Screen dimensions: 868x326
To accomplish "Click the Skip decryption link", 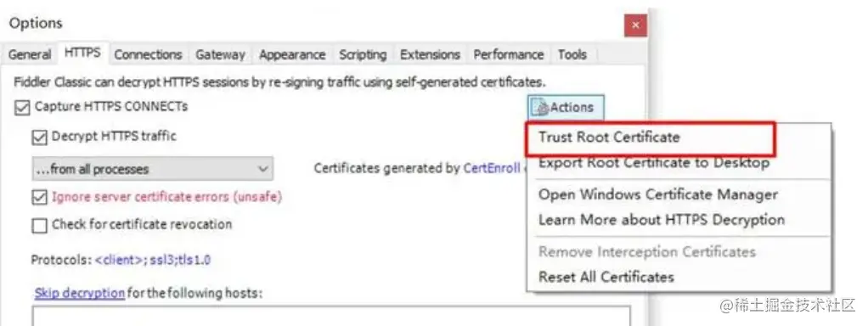I will [79, 293].
